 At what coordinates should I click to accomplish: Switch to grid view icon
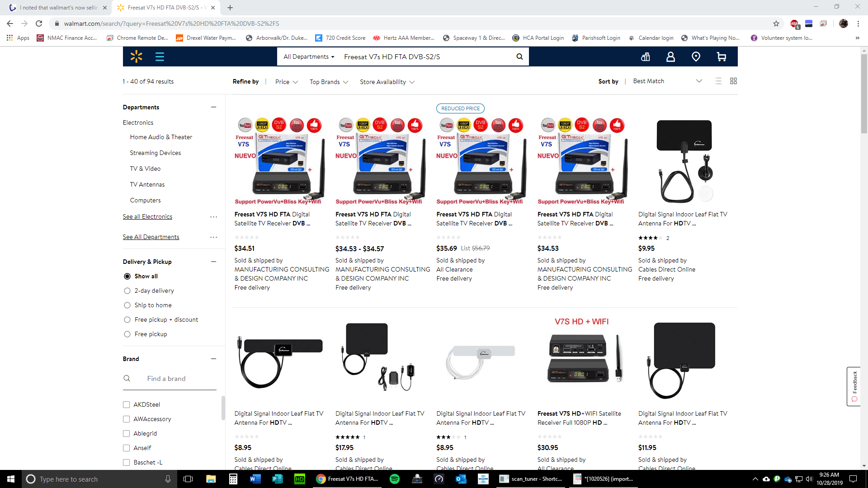(x=733, y=81)
